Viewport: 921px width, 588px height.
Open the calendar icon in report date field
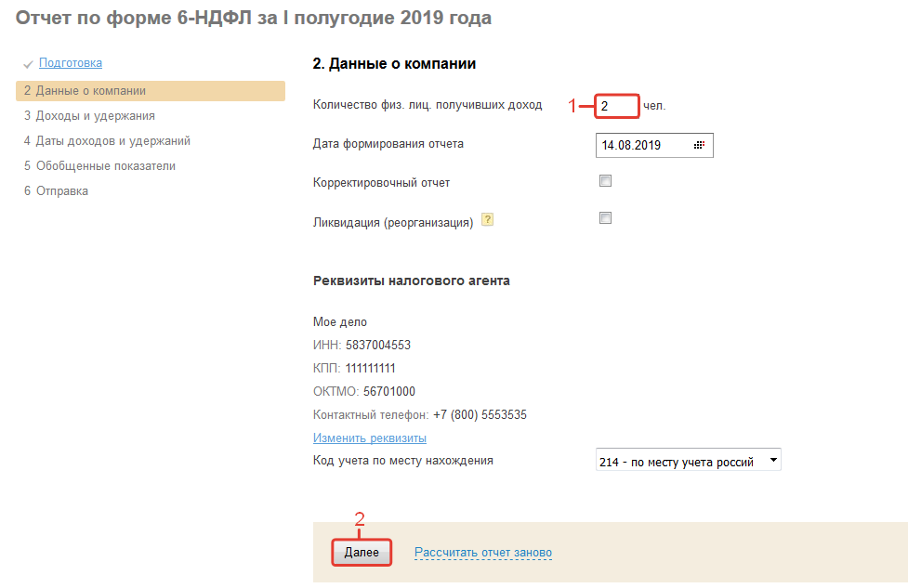click(698, 145)
